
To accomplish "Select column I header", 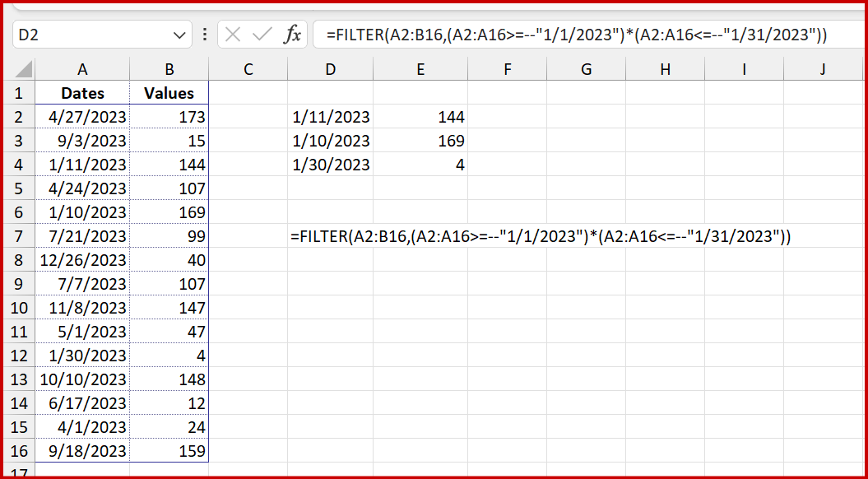I will pyautogui.click(x=744, y=69).
